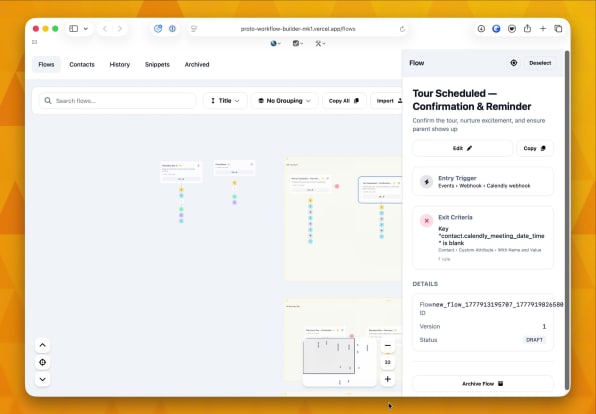Open the globe dropdown under the address bar

click(276, 44)
